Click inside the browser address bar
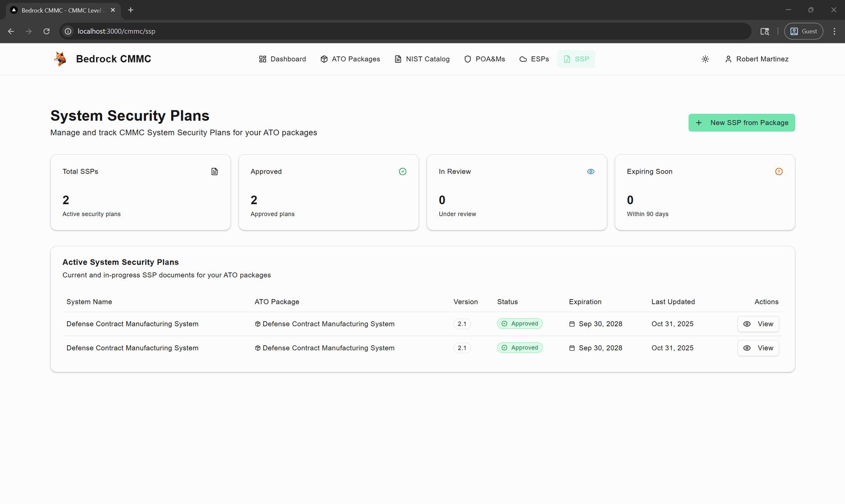The height and width of the screenshot is (504, 845). [220, 31]
